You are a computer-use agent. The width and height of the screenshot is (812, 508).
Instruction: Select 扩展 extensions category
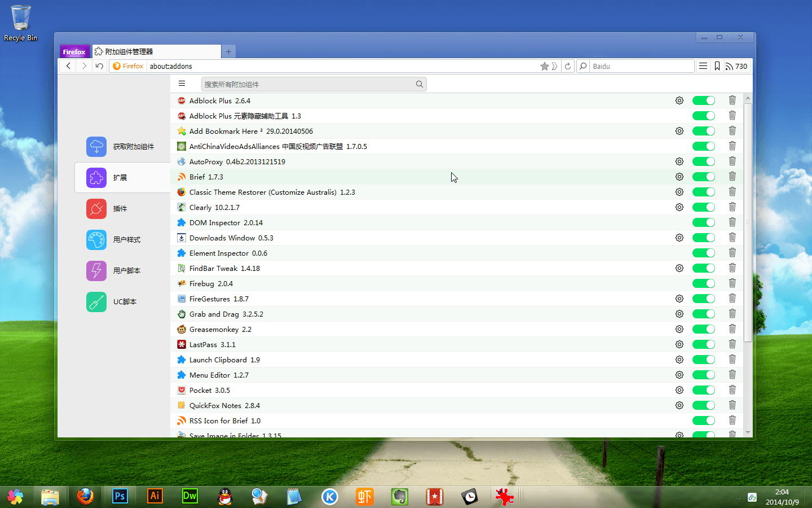(x=122, y=178)
